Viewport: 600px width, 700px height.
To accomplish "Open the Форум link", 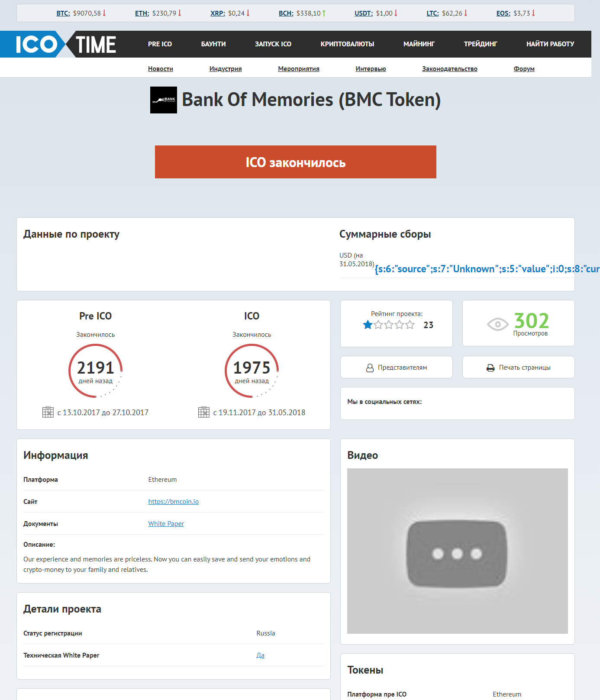I will (x=524, y=69).
